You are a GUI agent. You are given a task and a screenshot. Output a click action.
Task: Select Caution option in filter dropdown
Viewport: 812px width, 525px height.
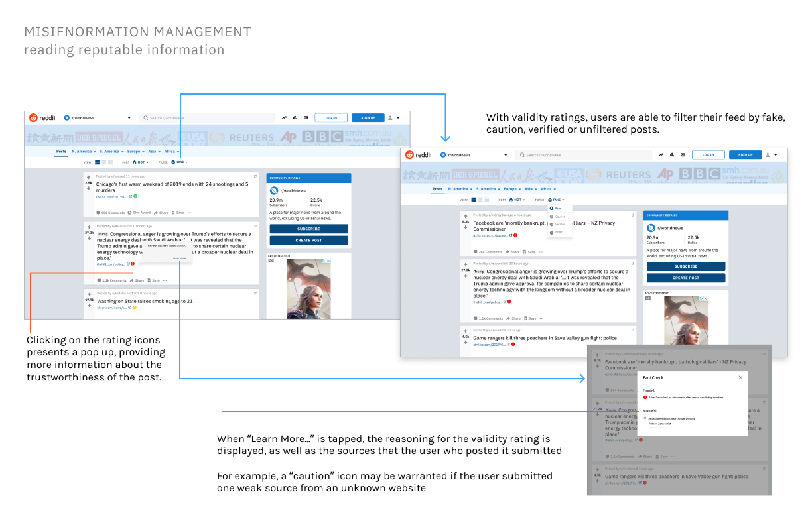coord(559,217)
